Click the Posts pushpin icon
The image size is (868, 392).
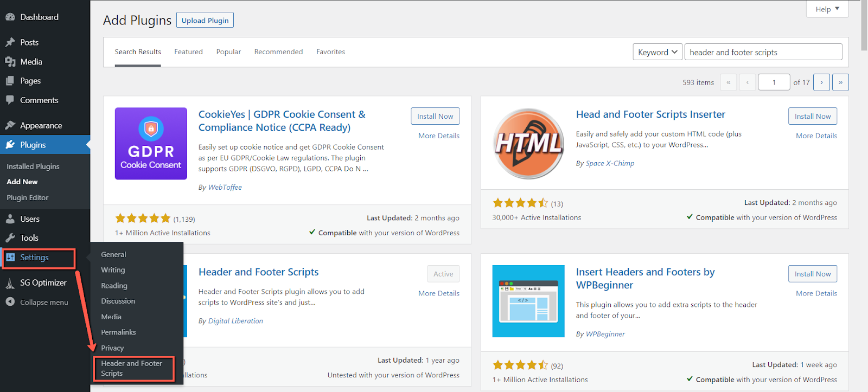[10, 42]
